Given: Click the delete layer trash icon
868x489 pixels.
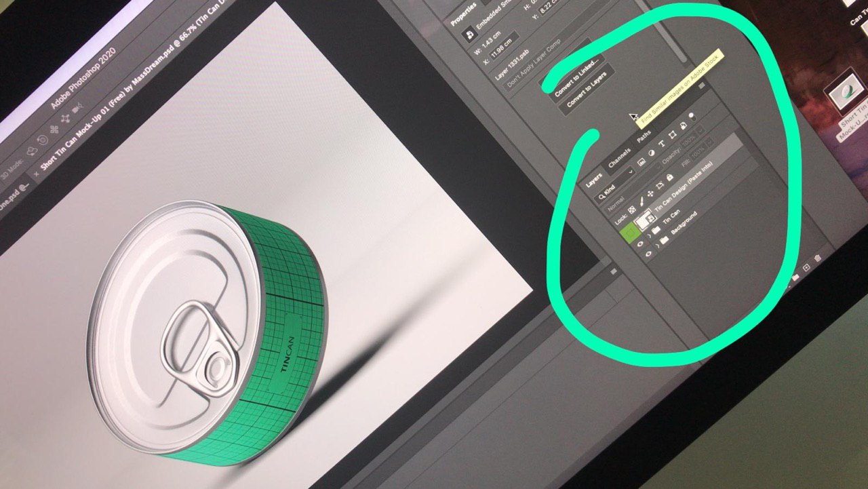Looking at the screenshot, I should click(x=818, y=257).
